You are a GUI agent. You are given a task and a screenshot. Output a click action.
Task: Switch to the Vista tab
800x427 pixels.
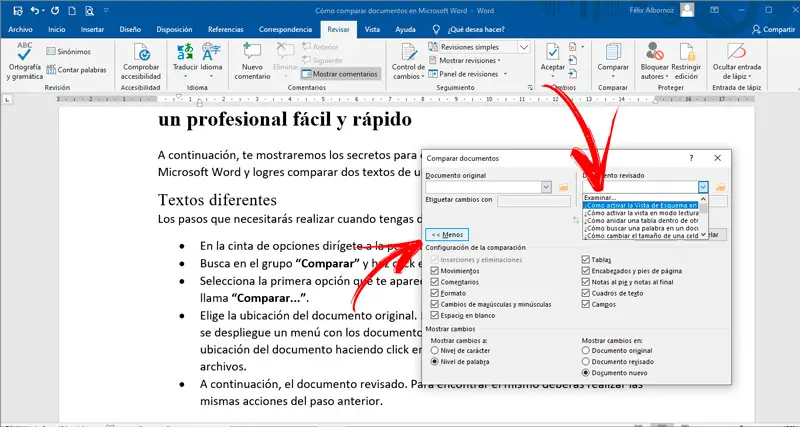coord(372,30)
